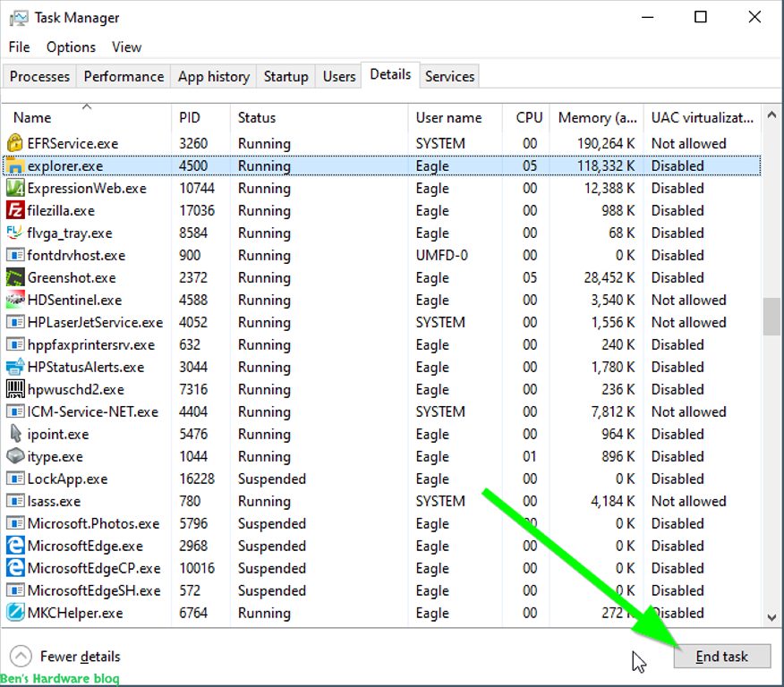This screenshot has height=687, width=784.
Task: Sort by the Name column header
Action: point(87,117)
